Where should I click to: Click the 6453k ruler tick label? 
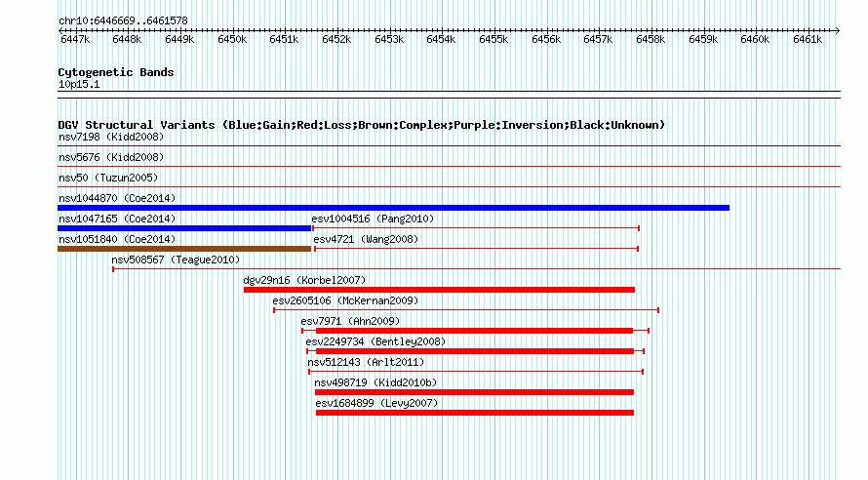point(389,39)
